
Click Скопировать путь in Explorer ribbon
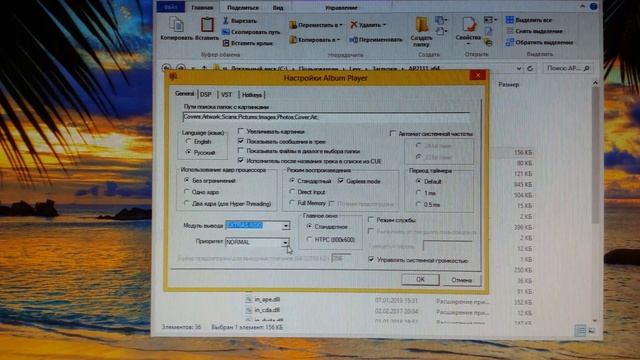[251, 32]
